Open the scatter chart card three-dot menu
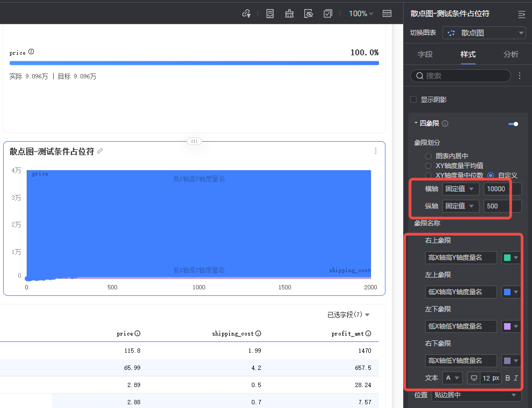Screen dimensions: 532x408 coord(376,151)
